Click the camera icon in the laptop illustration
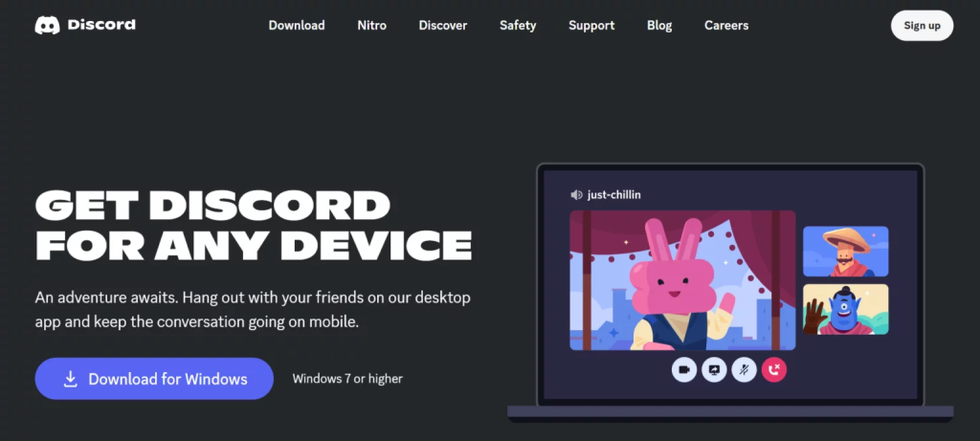Viewport: 980px width, 441px height. pos(683,370)
